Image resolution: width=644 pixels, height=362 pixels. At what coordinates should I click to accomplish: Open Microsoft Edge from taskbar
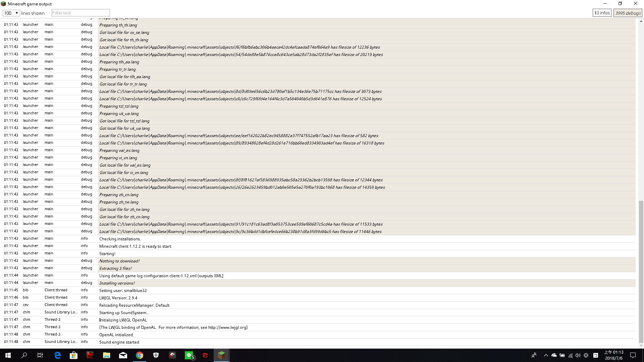click(57, 355)
